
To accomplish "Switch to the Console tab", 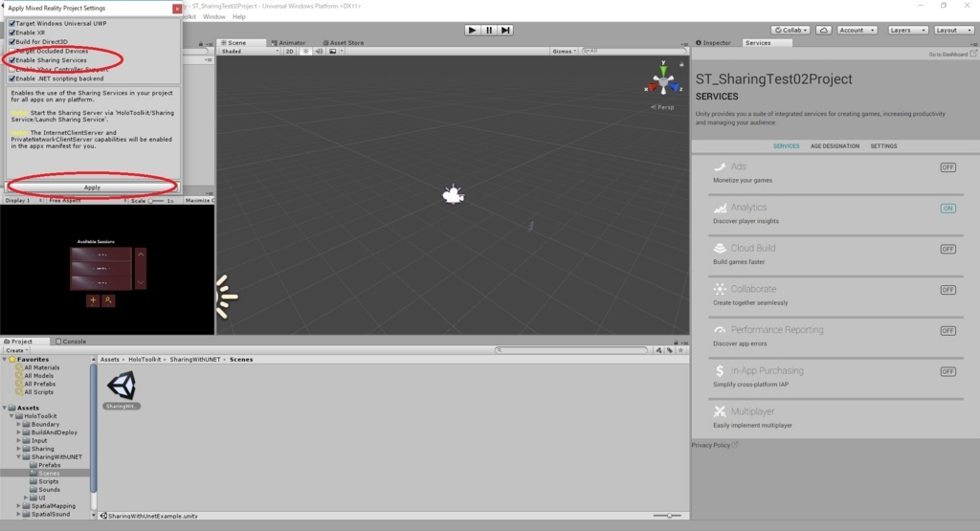I will click(71, 342).
